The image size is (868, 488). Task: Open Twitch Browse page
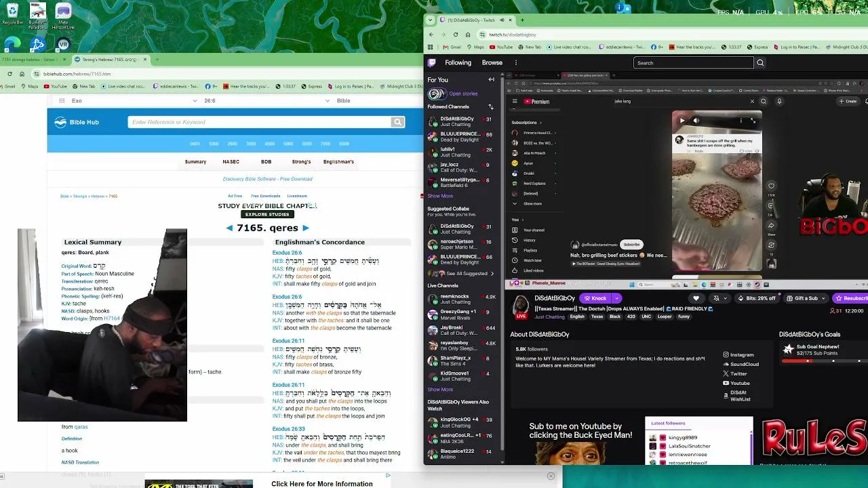pos(492,63)
